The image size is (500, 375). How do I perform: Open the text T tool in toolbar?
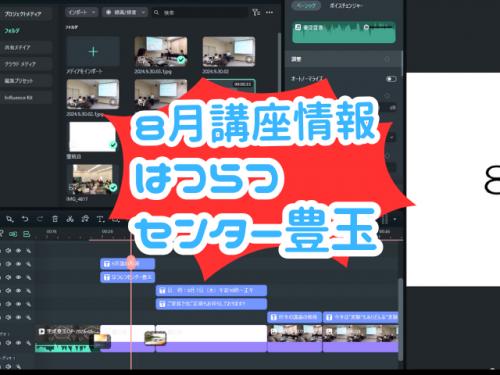click(100, 219)
